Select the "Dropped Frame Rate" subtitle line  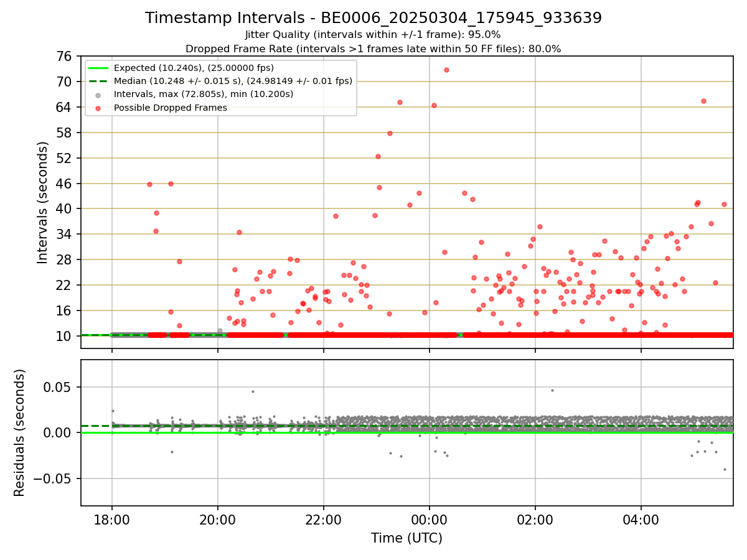click(x=374, y=49)
